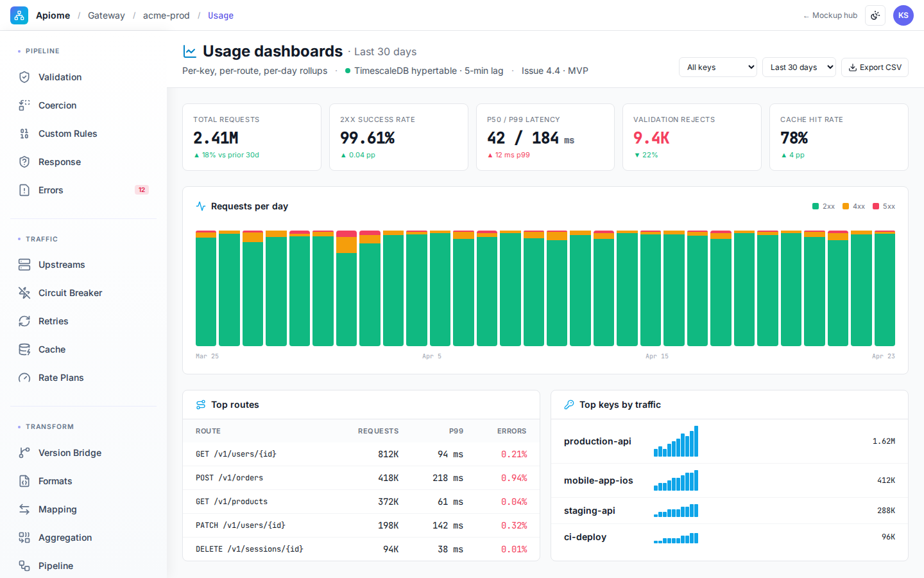Click the ERRORS column header
Image resolution: width=924 pixels, height=578 pixels.
click(511, 431)
